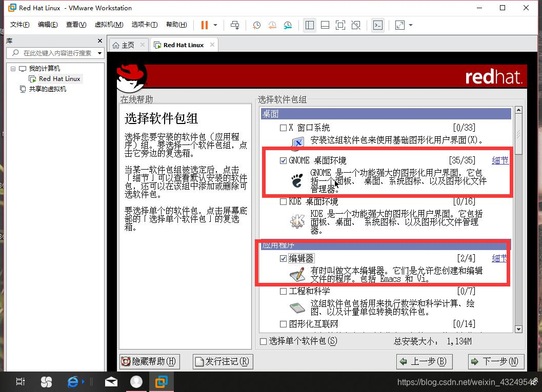Open the console view icon

point(378,25)
